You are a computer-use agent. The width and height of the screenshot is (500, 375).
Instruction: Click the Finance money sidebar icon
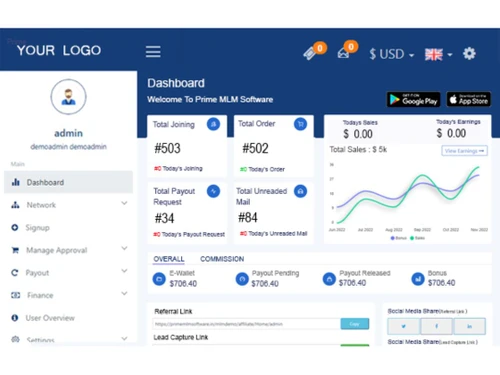15,295
